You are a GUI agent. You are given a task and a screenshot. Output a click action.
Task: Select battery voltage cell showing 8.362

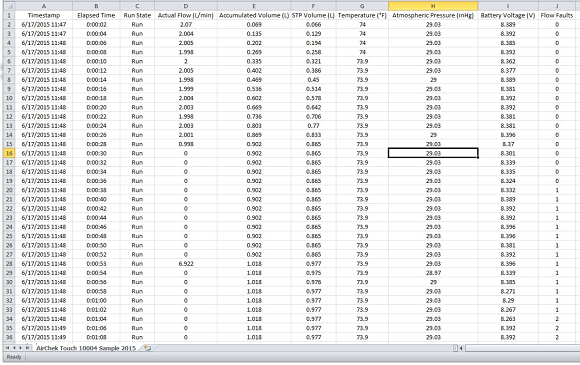[x=508, y=61]
